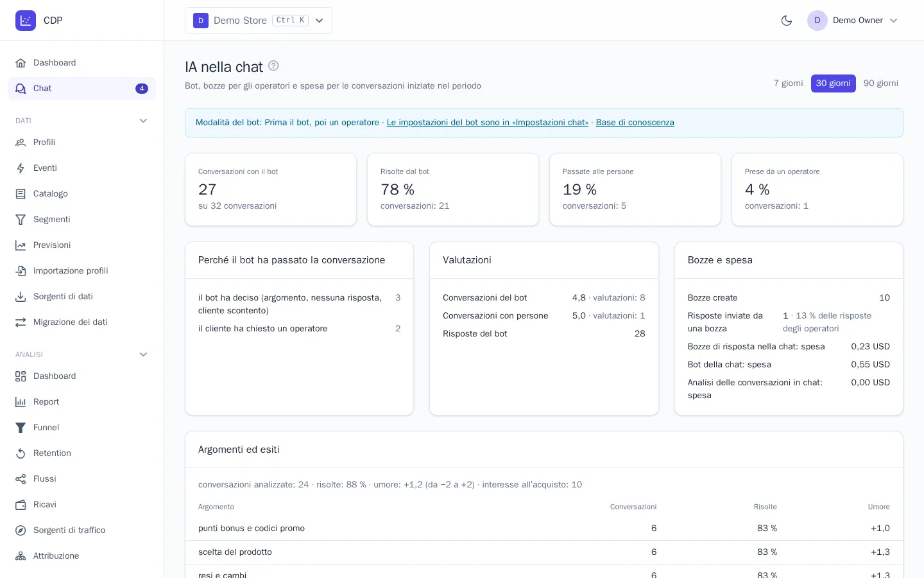Open the Chat menu item
Image resolution: width=924 pixels, height=578 pixels.
(x=81, y=89)
